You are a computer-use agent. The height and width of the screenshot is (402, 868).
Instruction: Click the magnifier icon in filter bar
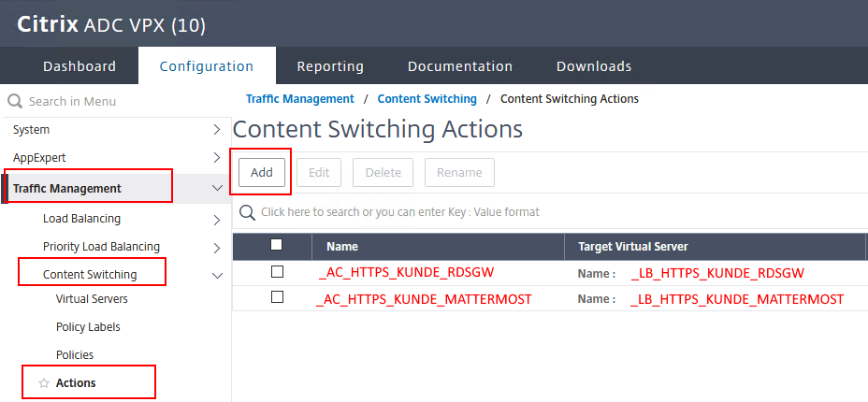[x=247, y=212]
